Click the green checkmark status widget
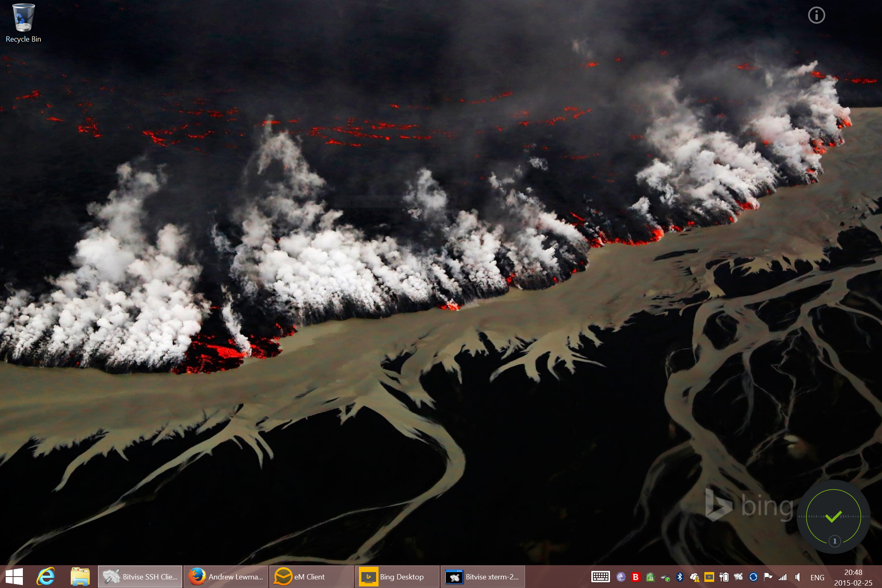This screenshot has width=882, height=588. (x=833, y=517)
